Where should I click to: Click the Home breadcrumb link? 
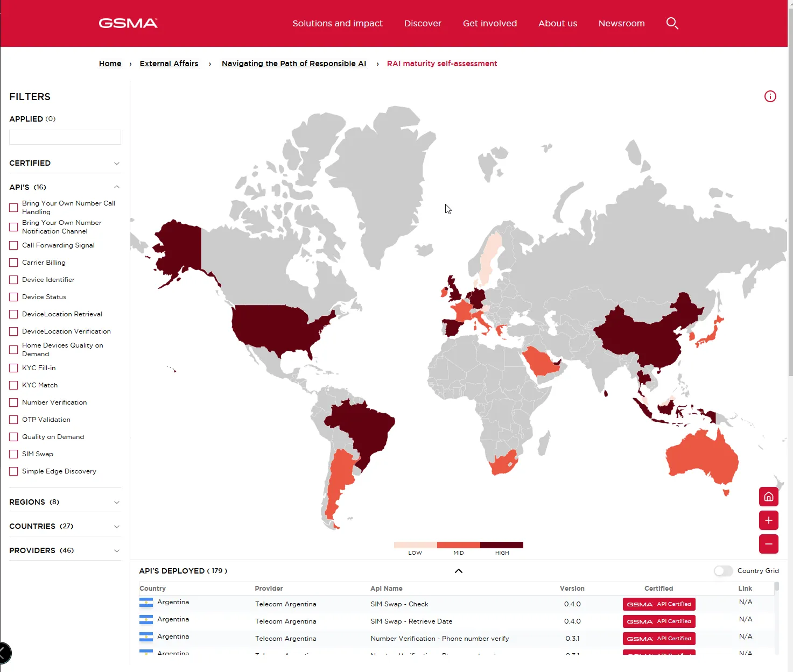tap(110, 63)
